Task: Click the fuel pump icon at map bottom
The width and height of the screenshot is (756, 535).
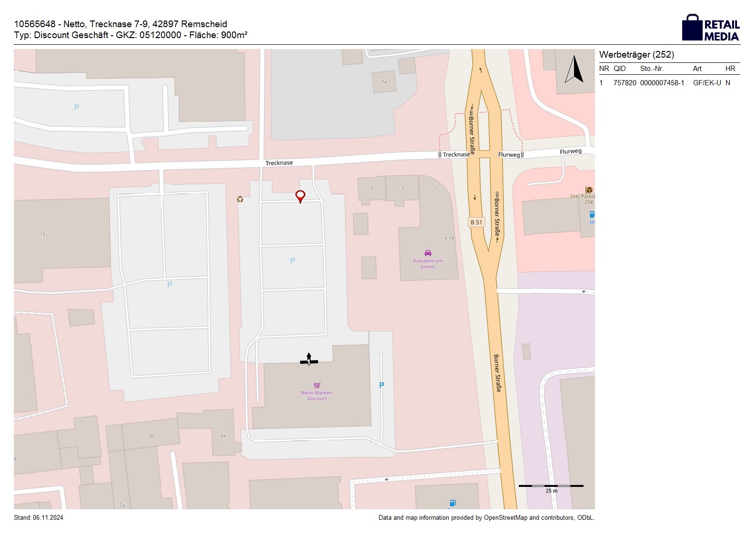Action: [453, 503]
